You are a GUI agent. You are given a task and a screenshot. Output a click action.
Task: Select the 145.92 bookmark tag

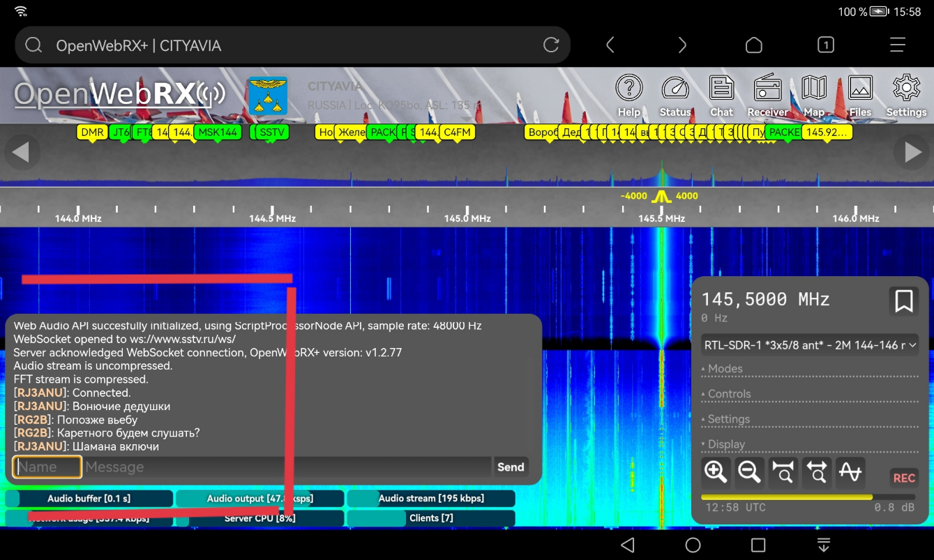pos(827,133)
